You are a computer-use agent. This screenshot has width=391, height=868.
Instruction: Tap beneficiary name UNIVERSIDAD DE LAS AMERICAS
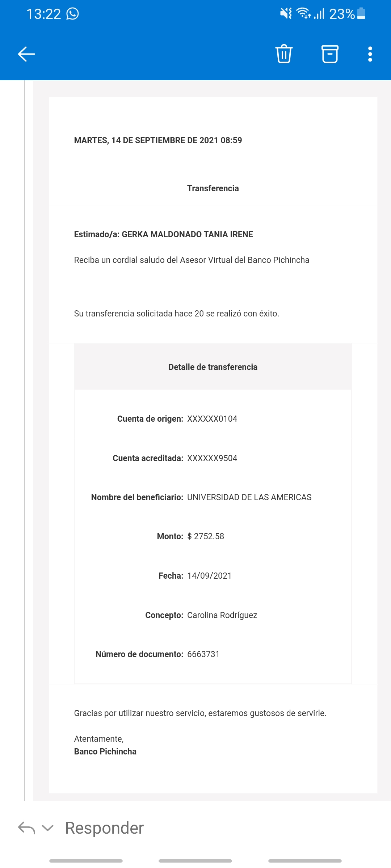pos(249,497)
